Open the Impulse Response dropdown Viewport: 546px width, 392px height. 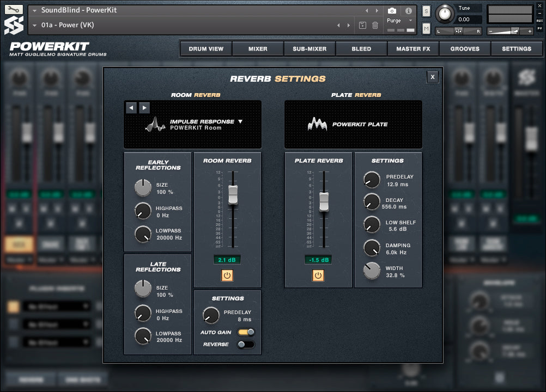pyautogui.click(x=206, y=121)
